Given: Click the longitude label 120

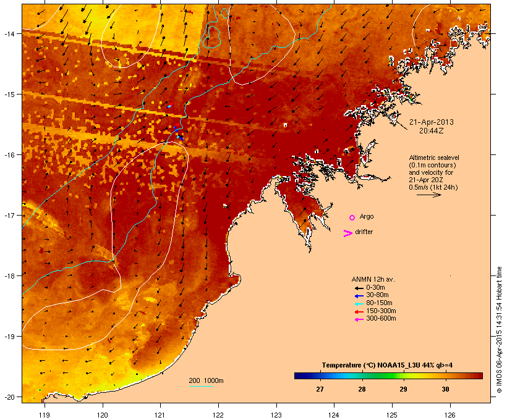Looking at the screenshot, I should click(103, 415).
